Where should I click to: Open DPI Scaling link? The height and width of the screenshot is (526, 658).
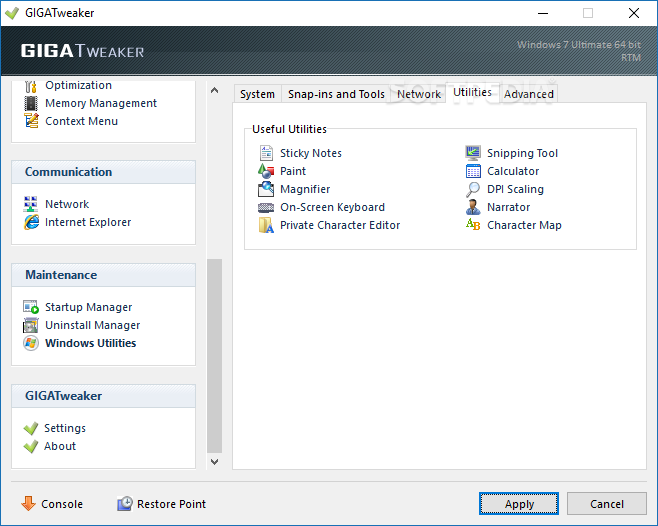[515, 189]
